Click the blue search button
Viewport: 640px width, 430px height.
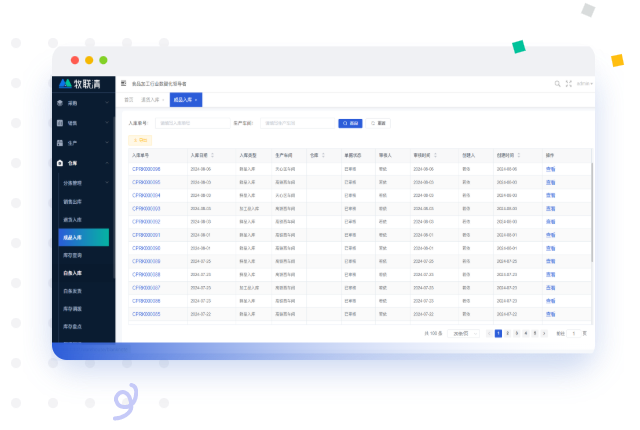pyautogui.click(x=350, y=123)
